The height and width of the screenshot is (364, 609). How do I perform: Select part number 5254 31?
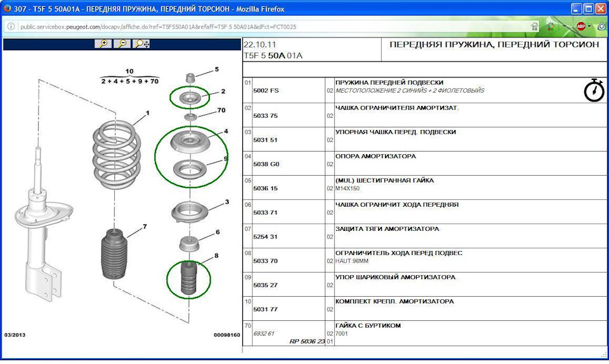click(x=265, y=237)
